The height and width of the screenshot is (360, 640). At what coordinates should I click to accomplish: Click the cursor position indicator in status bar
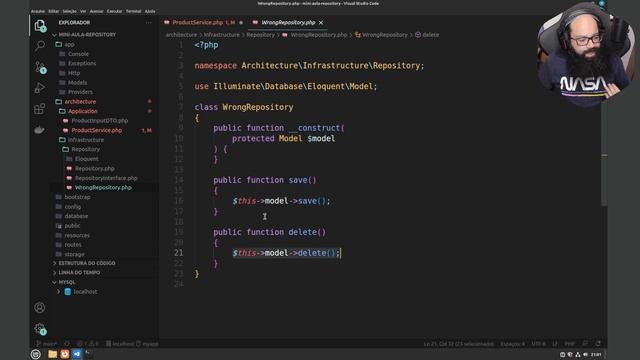tap(458, 344)
